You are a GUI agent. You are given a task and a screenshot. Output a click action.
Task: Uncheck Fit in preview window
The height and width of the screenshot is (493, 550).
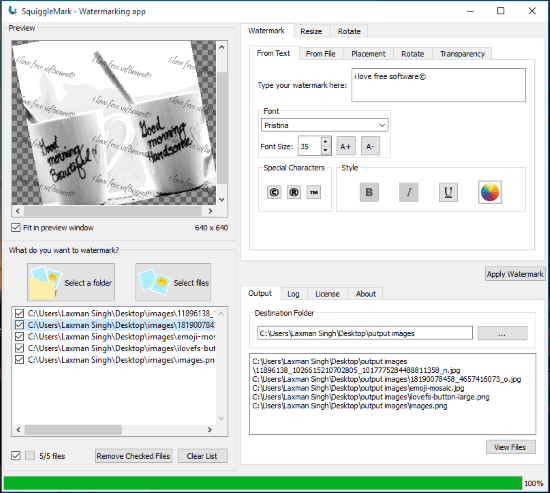pos(16,228)
